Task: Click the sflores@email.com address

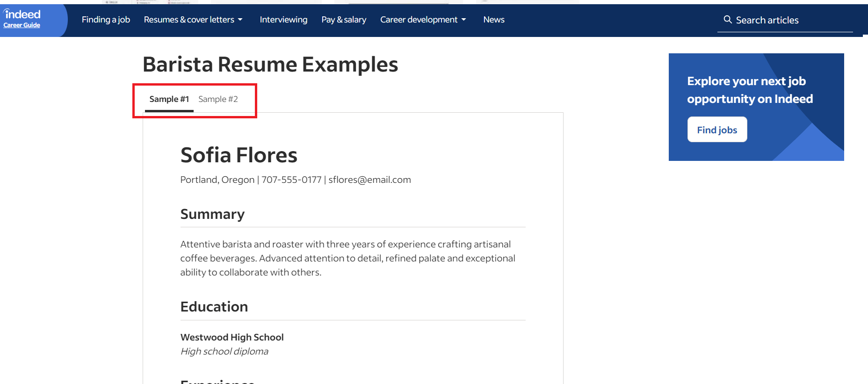Action: [x=369, y=180]
